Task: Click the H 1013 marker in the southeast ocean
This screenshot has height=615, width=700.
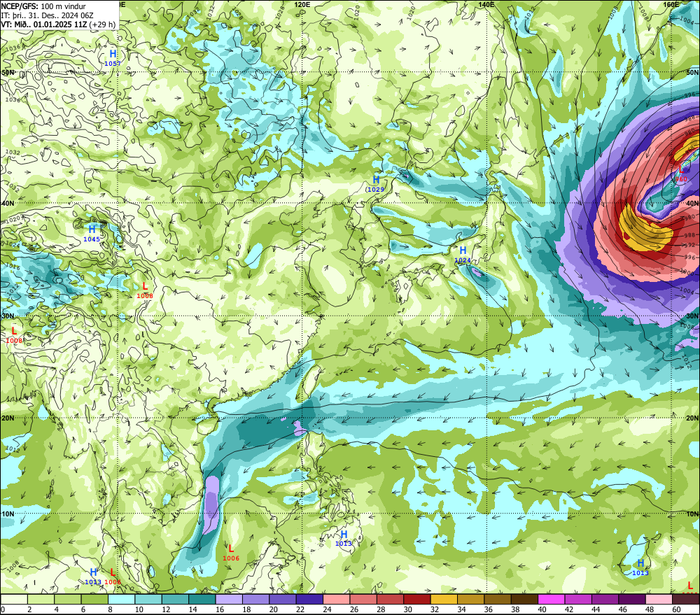Action: click(640, 567)
